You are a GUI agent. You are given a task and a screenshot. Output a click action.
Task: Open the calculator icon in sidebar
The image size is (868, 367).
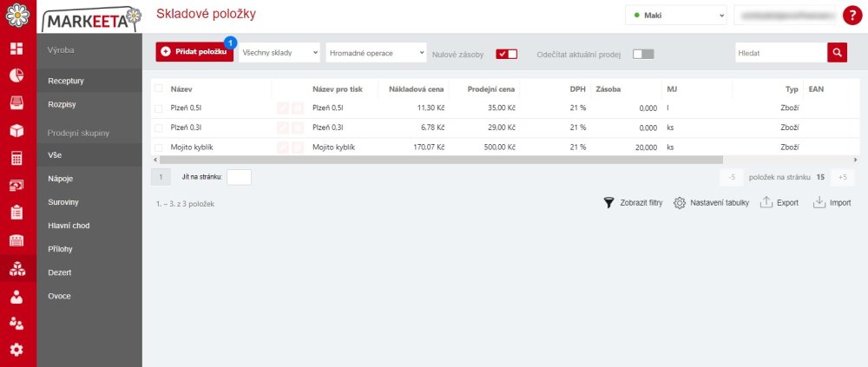17,158
